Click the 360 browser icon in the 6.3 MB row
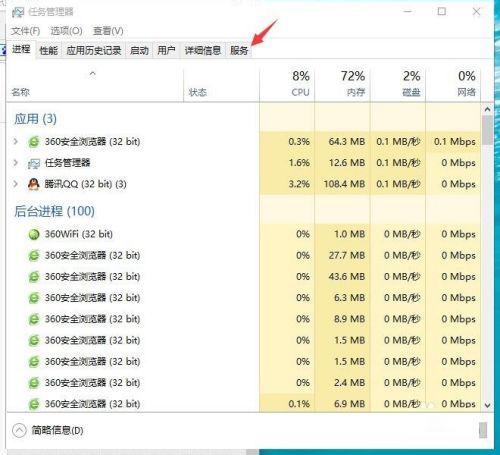This screenshot has width=500, height=455. click(x=33, y=298)
